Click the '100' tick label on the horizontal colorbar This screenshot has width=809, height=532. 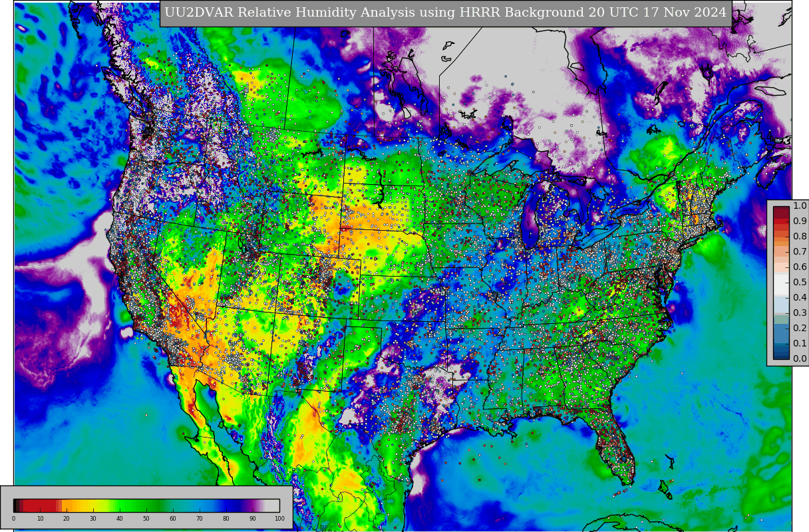279,519
